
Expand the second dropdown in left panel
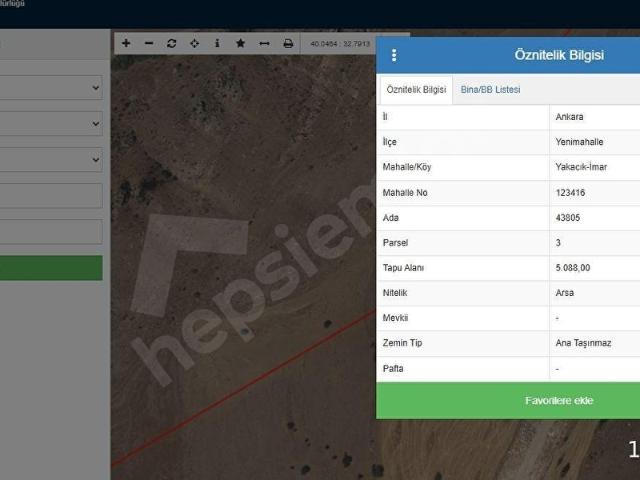(x=51, y=123)
